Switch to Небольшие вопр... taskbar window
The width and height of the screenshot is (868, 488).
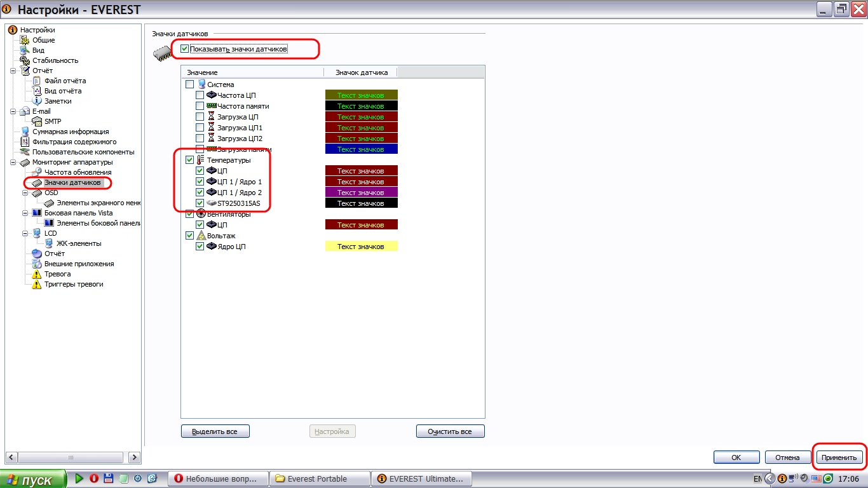[x=219, y=478]
